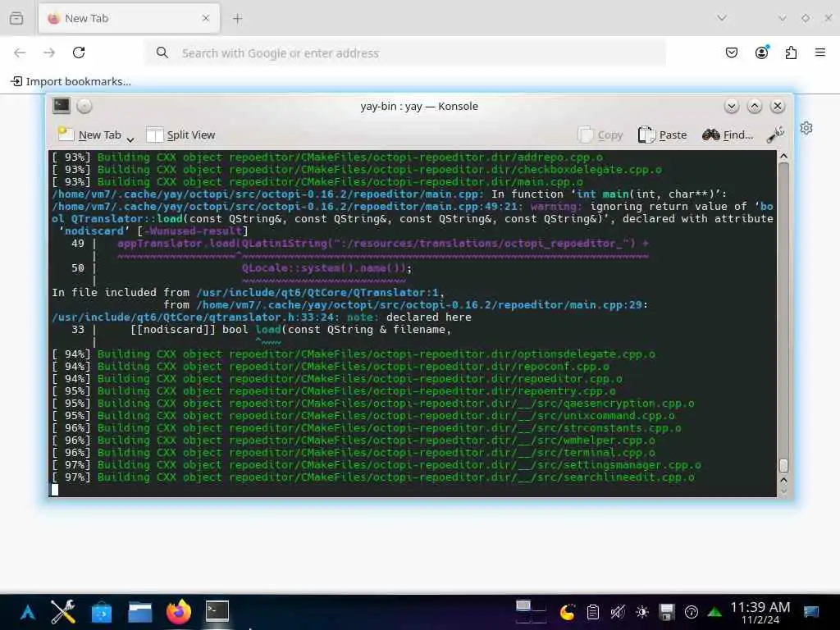Image resolution: width=840 pixels, height=630 pixels.
Task: Click the Firefox customize gear on New Tab page
Action: click(806, 128)
